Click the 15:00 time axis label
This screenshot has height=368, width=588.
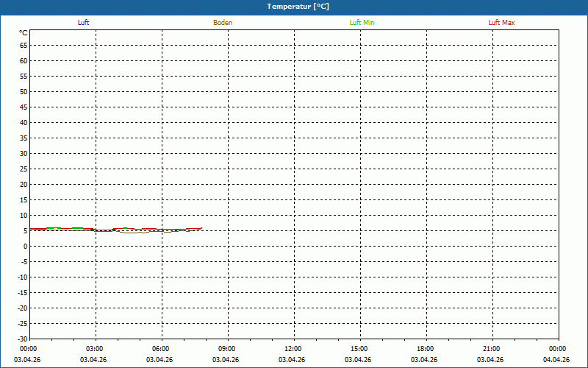[359, 349]
